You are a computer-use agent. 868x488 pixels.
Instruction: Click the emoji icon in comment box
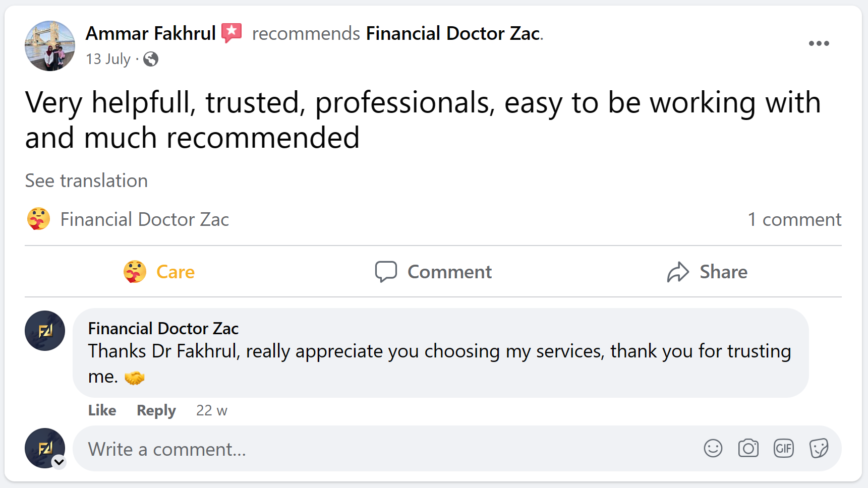(713, 448)
